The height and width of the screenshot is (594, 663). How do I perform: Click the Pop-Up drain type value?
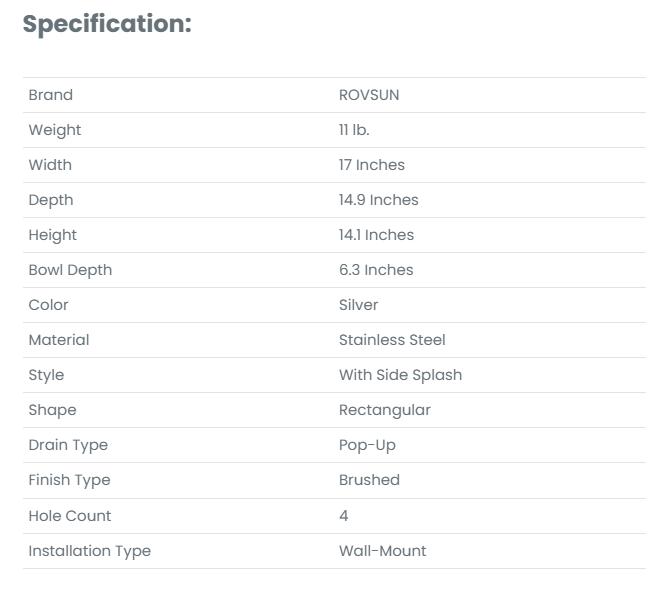[367, 445]
